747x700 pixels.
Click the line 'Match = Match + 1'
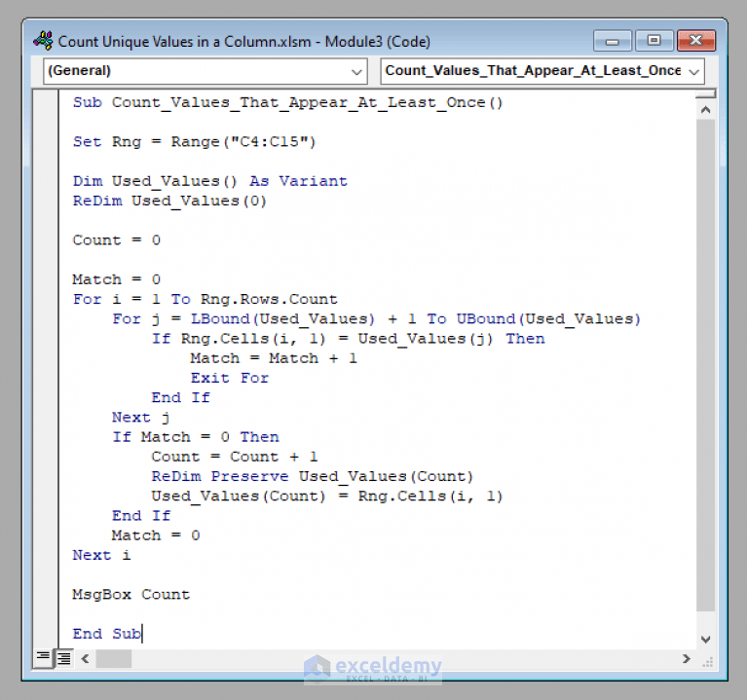point(274,358)
